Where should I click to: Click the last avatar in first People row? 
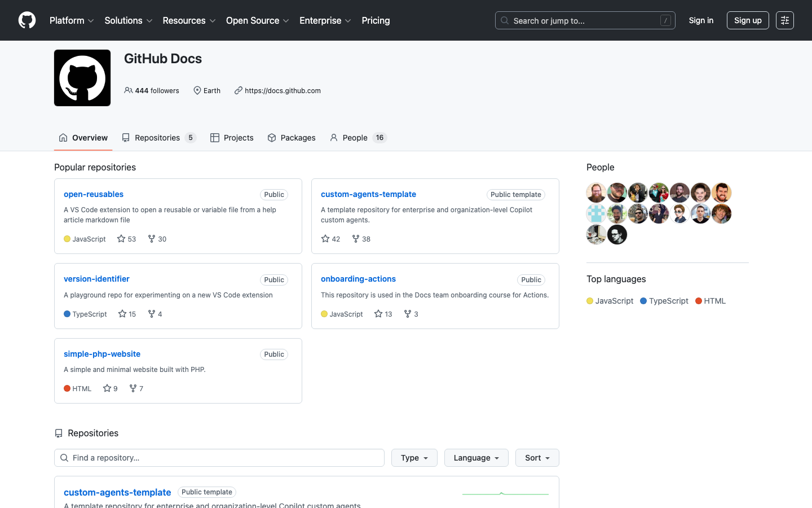point(721,192)
